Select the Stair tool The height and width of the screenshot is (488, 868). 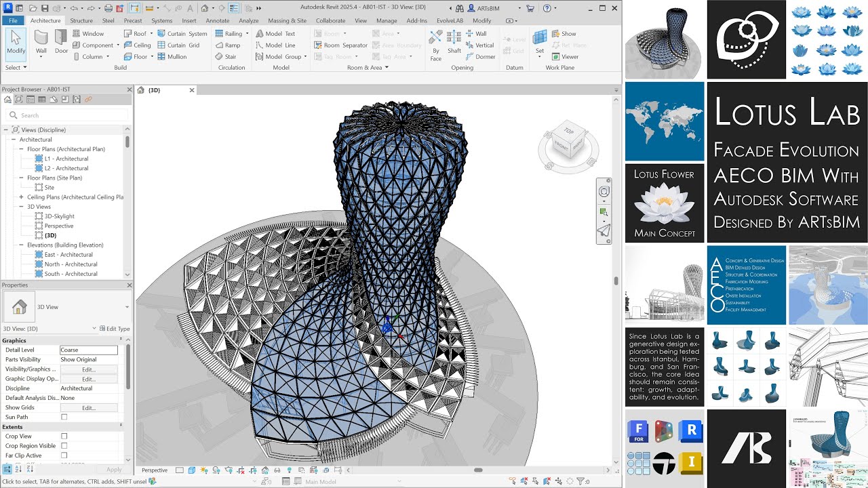[x=225, y=57]
